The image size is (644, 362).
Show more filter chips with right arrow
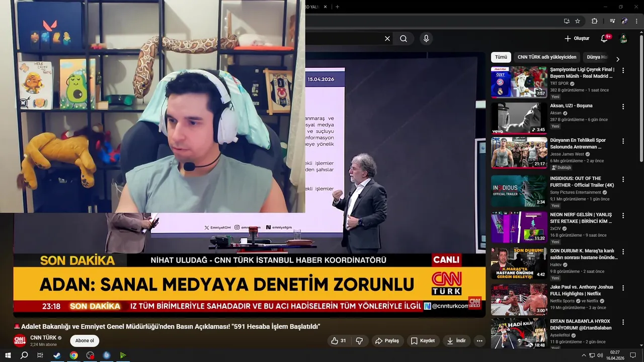click(618, 59)
